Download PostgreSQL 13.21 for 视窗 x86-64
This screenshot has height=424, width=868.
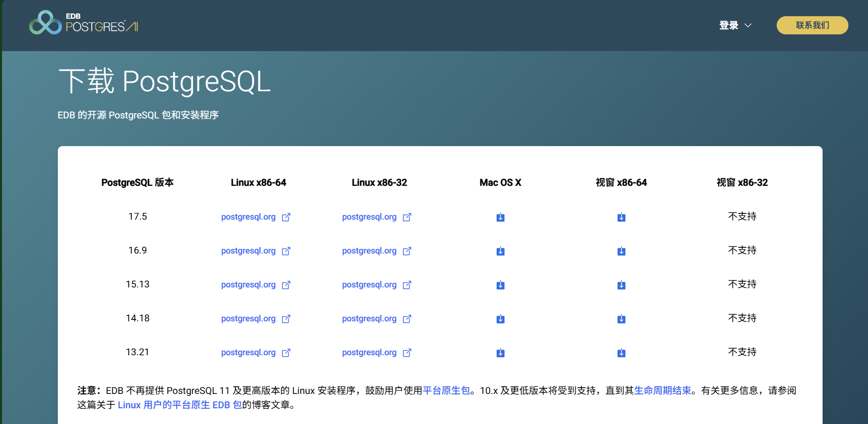621,353
